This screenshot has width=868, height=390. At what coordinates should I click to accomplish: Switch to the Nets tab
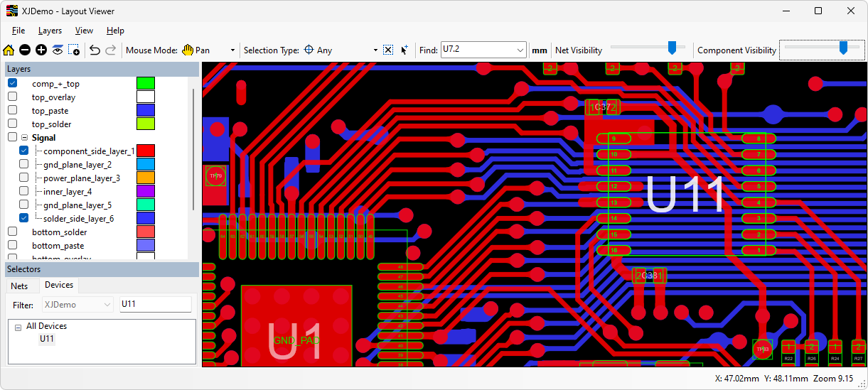pyautogui.click(x=20, y=286)
